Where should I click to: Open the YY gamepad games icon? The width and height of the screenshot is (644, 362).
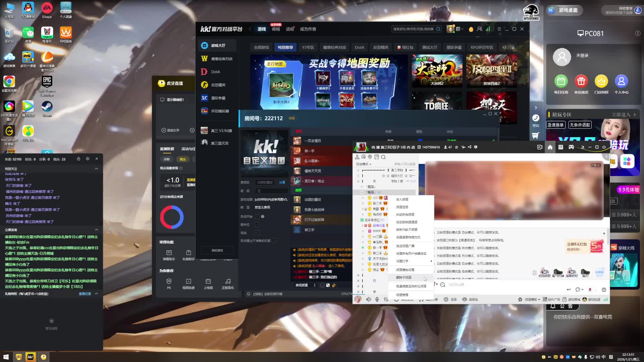571,147
